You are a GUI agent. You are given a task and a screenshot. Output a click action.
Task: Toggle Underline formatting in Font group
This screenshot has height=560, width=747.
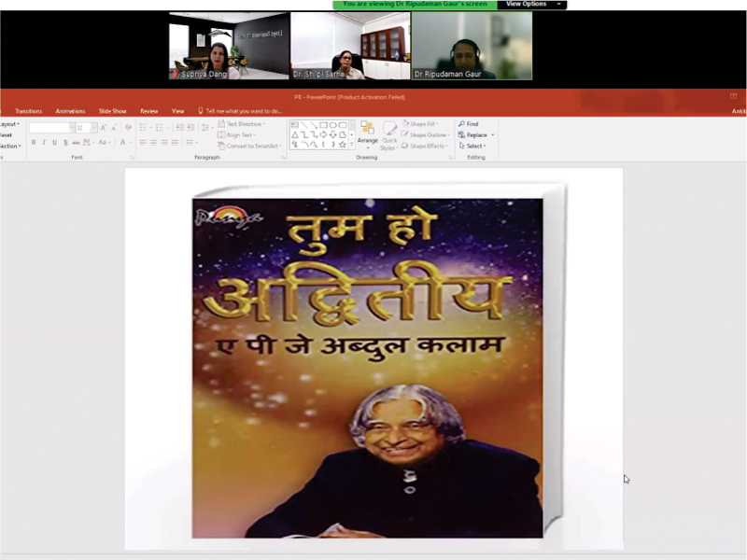tap(54, 143)
